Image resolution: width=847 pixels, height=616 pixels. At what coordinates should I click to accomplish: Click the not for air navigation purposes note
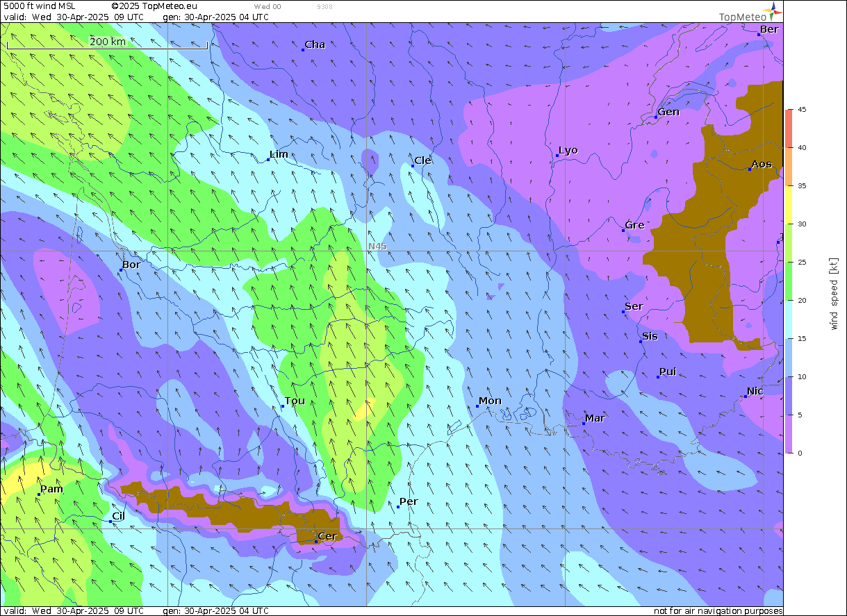[x=718, y=610]
